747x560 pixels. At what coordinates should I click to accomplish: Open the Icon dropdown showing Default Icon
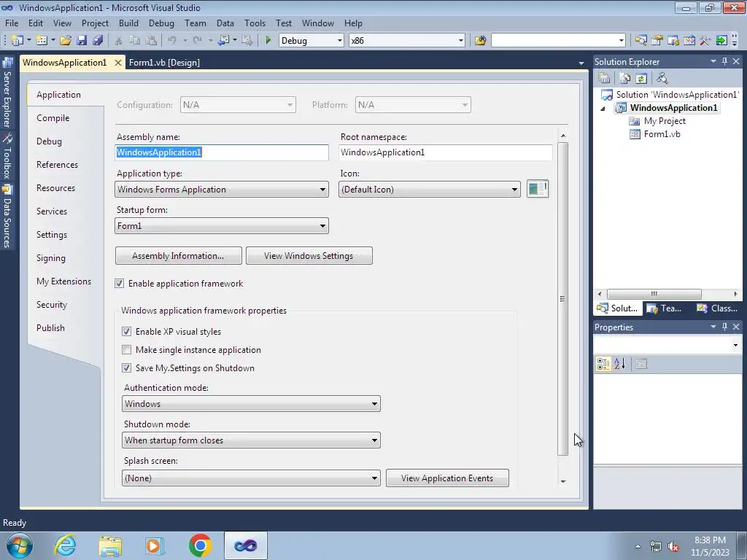[429, 189]
